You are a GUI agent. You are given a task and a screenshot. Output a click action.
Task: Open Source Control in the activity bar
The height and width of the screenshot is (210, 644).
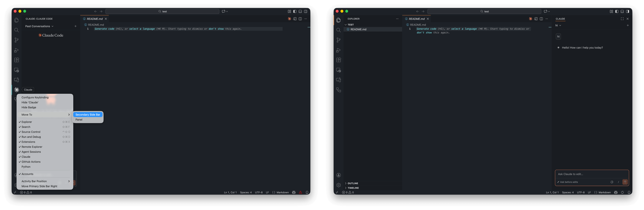[x=16, y=40]
